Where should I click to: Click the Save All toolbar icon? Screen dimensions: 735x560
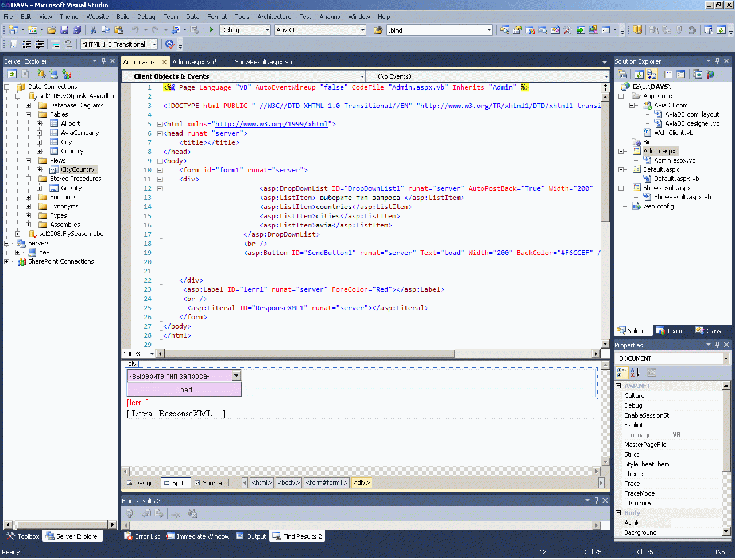coord(77,29)
